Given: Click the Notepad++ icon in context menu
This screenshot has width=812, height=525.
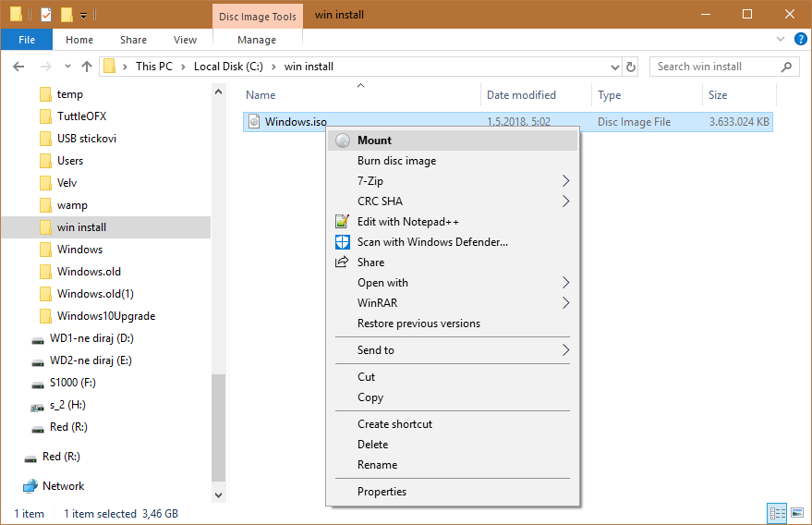Looking at the screenshot, I should pos(343,222).
